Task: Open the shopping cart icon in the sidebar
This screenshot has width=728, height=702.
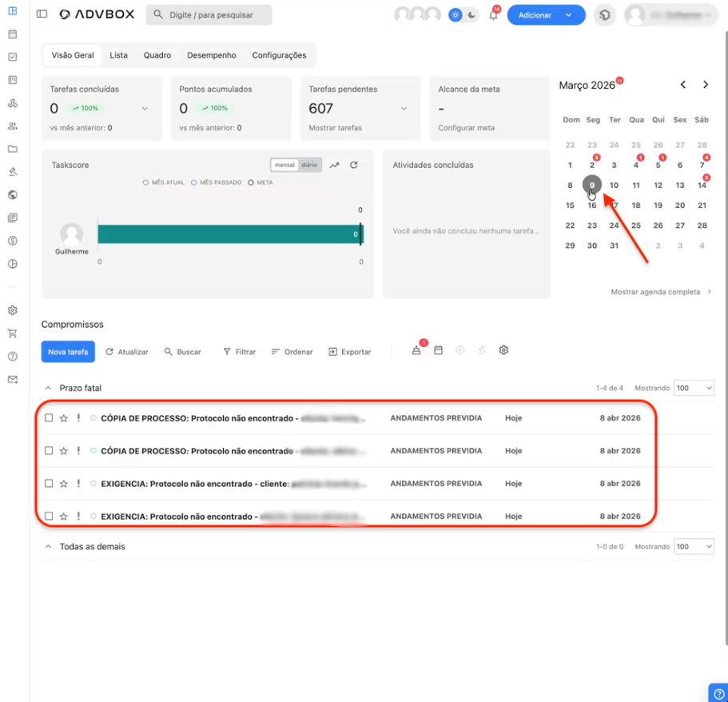Action: pyautogui.click(x=12, y=333)
